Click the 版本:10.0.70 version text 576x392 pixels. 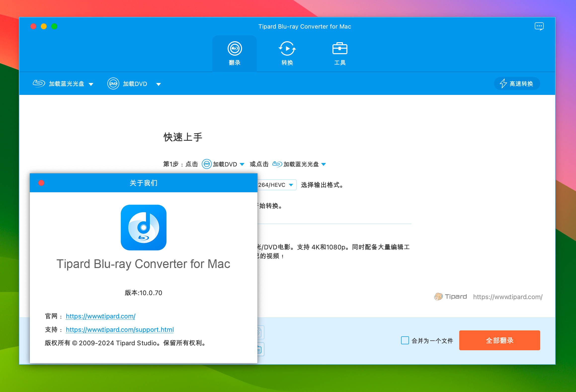click(x=143, y=293)
